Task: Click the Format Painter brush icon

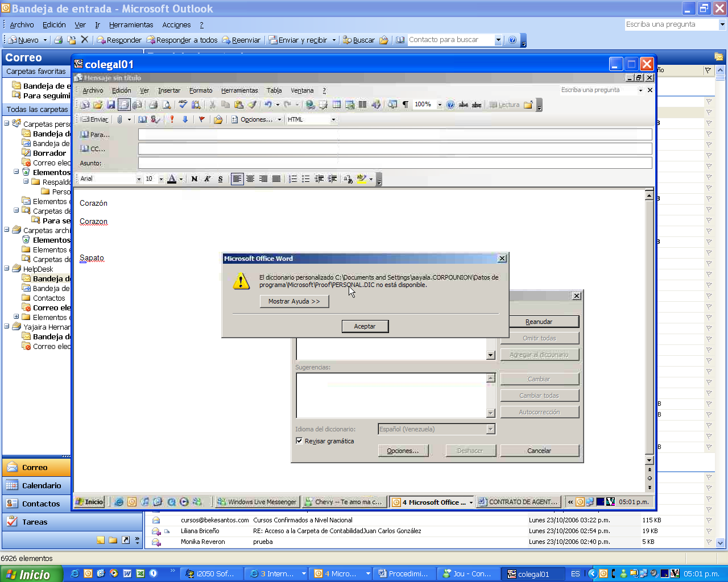Action: [252, 105]
